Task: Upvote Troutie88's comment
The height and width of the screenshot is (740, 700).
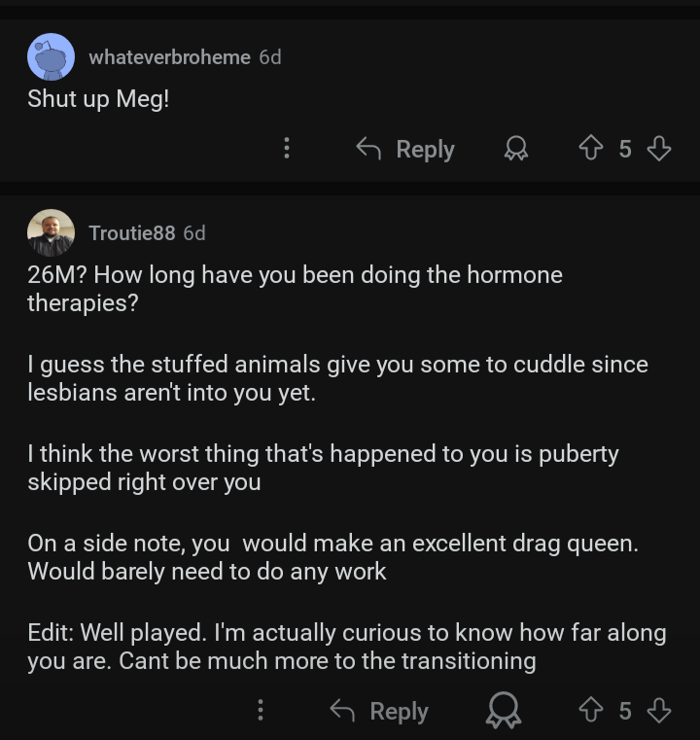Action: pyautogui.click(x=591, y=711)
